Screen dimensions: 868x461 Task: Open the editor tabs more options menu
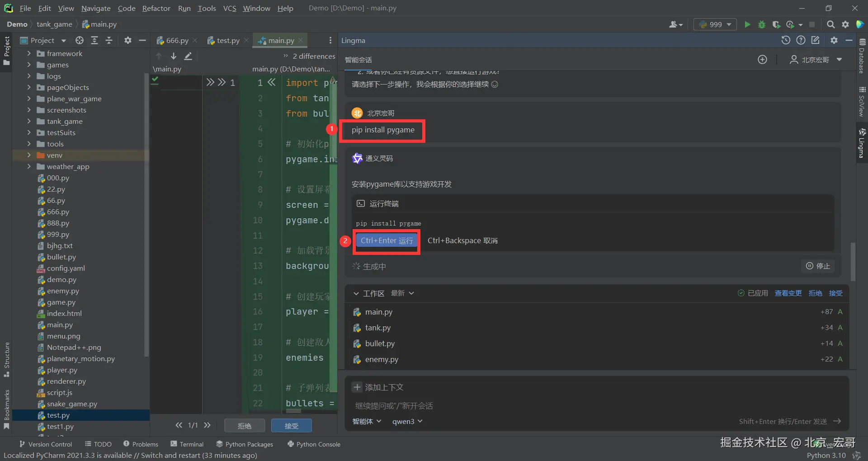(330, 40)
